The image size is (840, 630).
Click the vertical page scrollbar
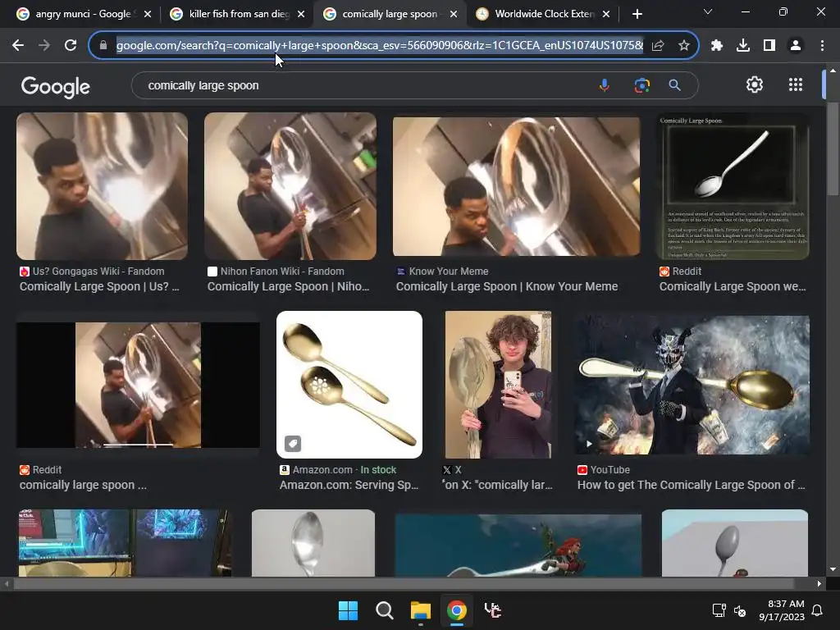(x=833, y=150)
